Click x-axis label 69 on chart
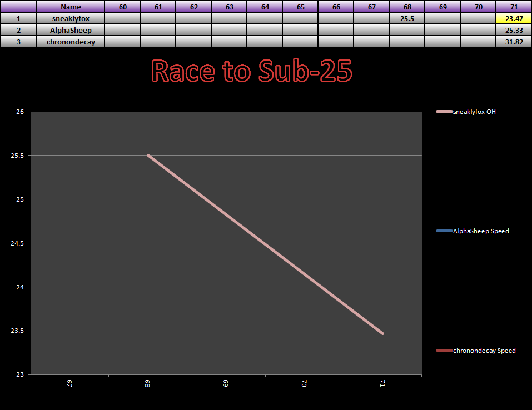The image size is (532, 410). point(226,383)
